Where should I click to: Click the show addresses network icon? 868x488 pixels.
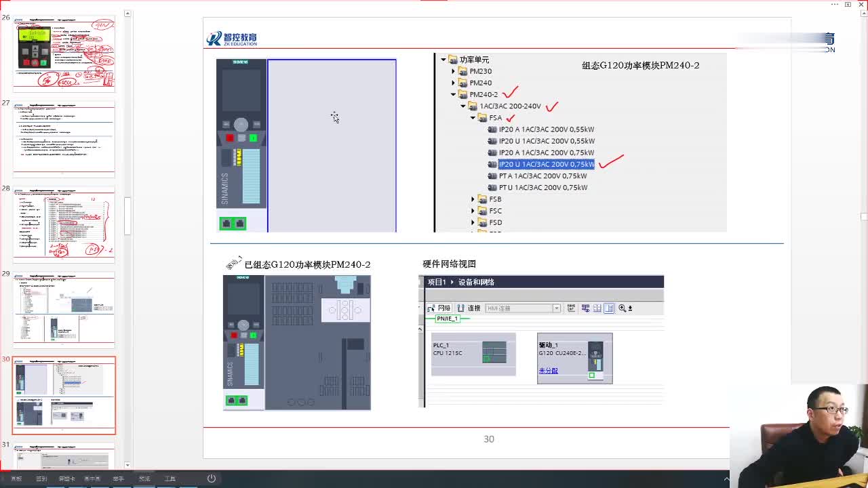coord(585,308)
